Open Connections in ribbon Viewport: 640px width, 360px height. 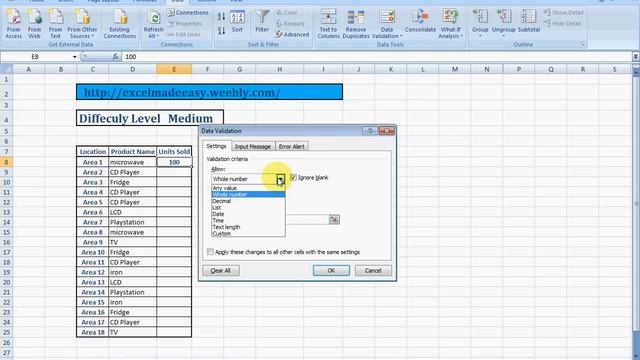pos(188,13)
